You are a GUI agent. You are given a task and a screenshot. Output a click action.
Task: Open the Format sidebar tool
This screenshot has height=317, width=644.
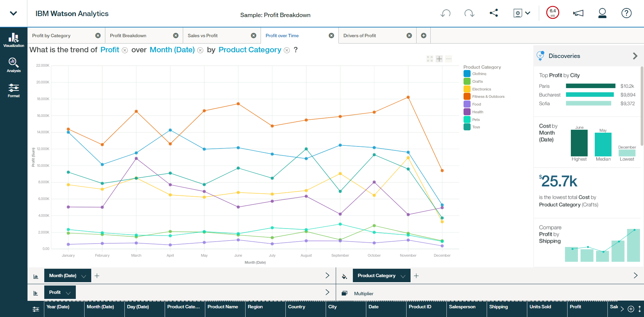point(14,90)
